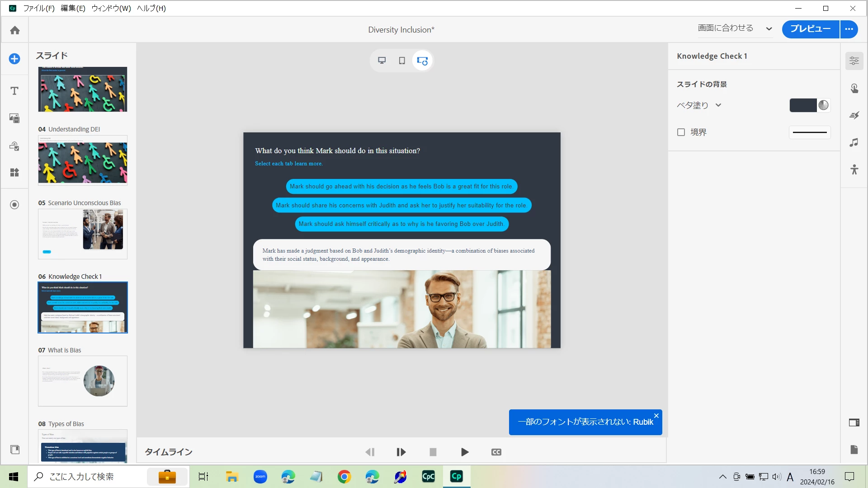The image size is (868, 488).
Task: Open the ファイル(F) menu
Action: (x=38, y=8)
